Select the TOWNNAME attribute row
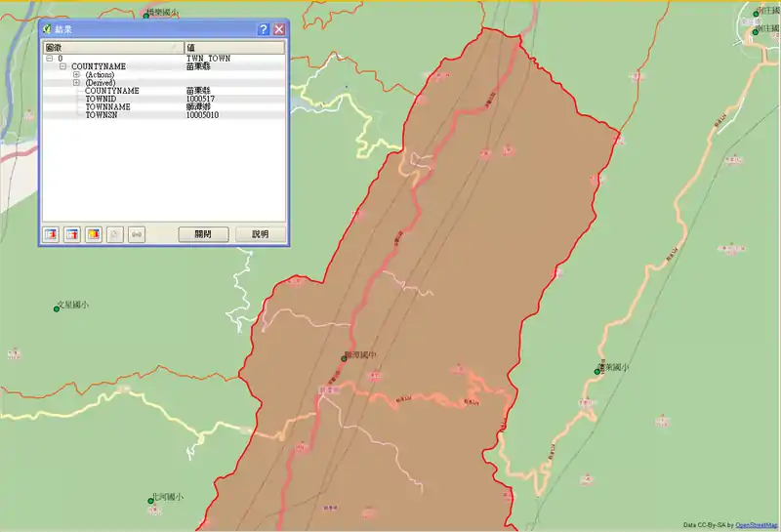Viewport: 781px width, 532px height. 107,106
